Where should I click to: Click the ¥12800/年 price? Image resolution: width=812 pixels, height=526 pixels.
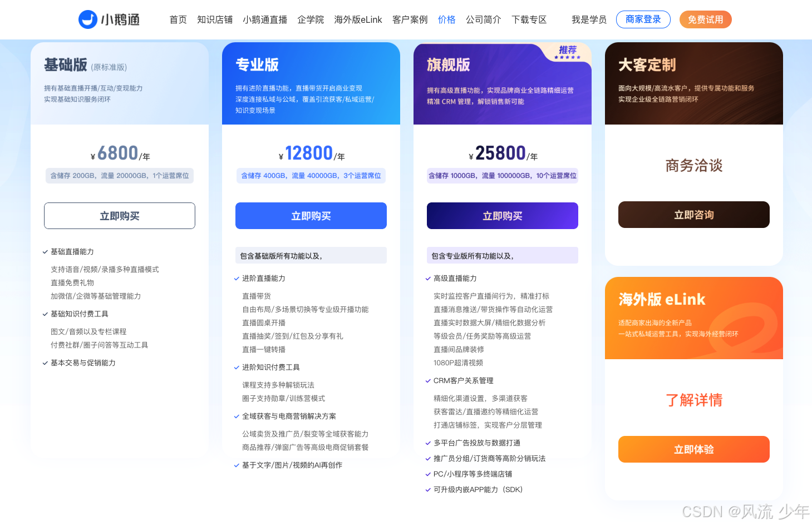point(312,153)
